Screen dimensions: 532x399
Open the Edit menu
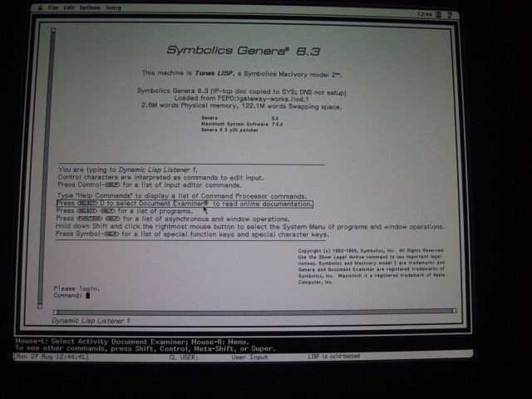(69, 7)
